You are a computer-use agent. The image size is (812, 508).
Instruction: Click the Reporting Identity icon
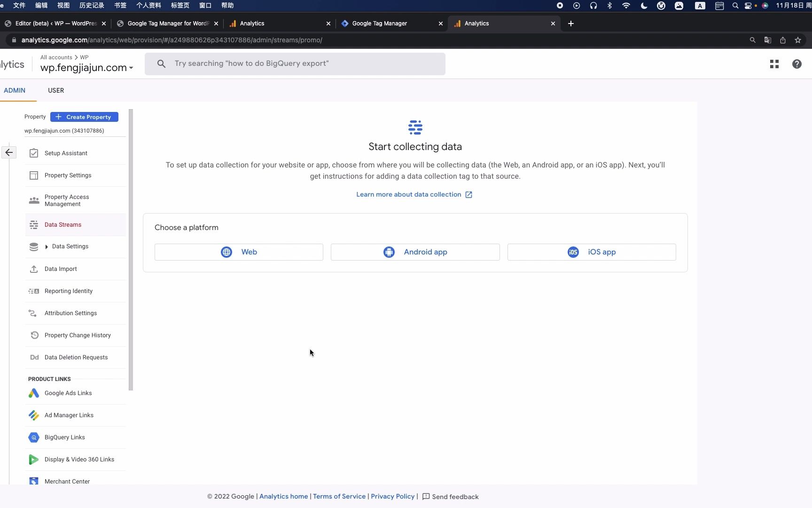pyautogui.click(x=34, y=291)
